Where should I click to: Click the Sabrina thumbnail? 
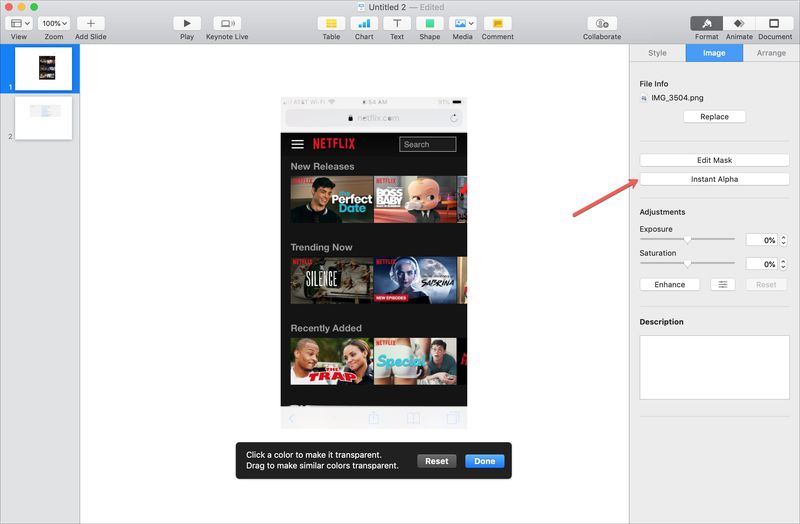click(415, 281)
